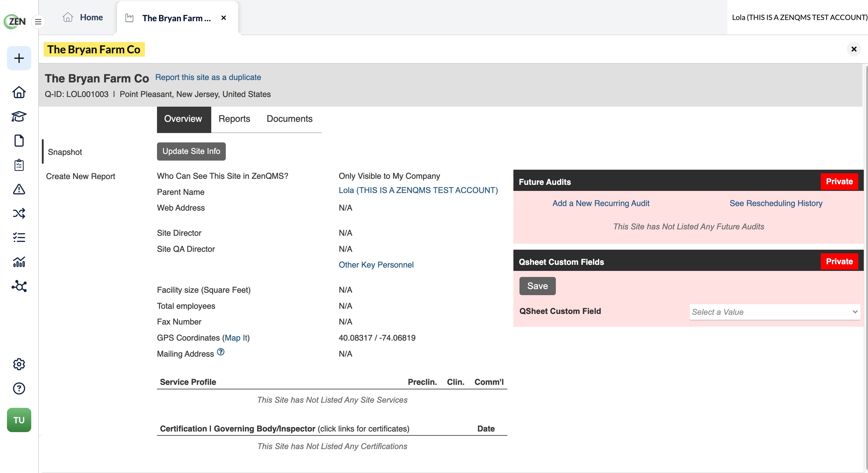Screen dimensions: 868x473
Task: Click the Future Audits panel heading
Action: (545, 182)
